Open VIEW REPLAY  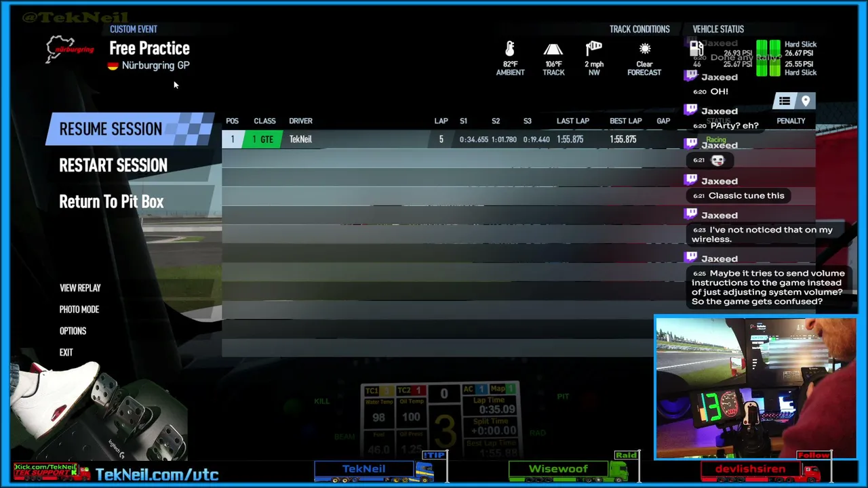(x=80, y=288)
